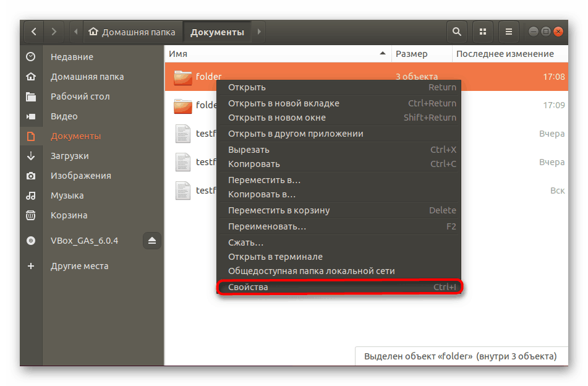Select Копировать from the context menu
The image size is (588, 386).
coord(339,164)
